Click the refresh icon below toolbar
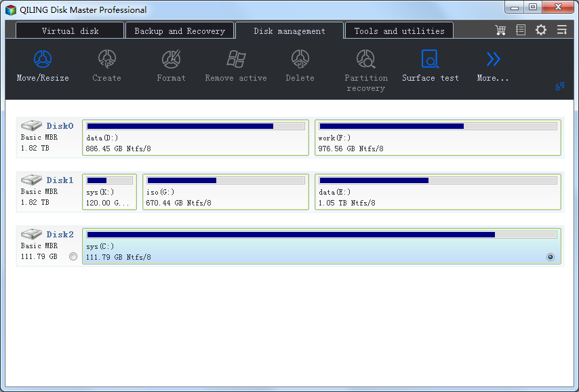Viewport: 579px width, 392px height. point(560,86)
